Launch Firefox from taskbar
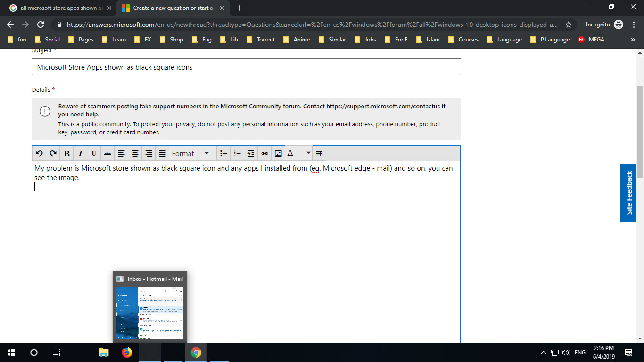The width and height of the screenshot is (644, 362). click(127, 353)
